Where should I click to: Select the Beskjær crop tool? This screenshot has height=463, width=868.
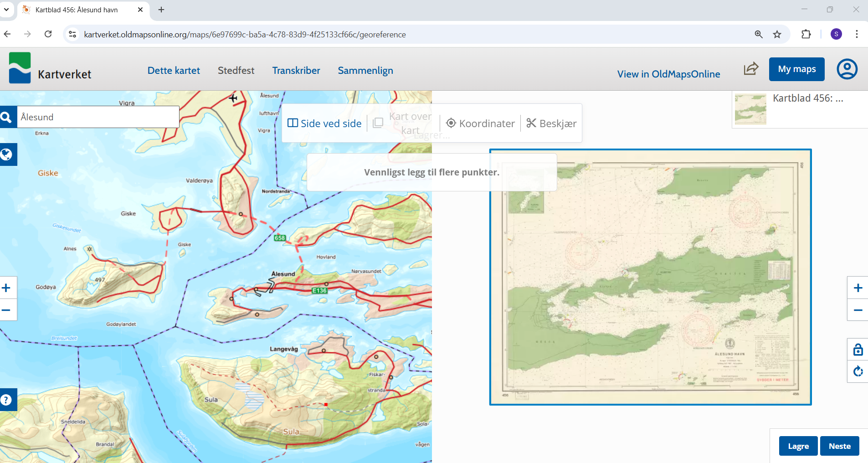point(551,123)
